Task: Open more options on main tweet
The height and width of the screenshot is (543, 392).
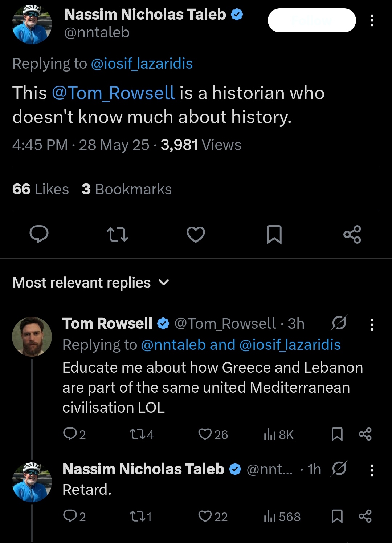Action: click(x=372, y=21)
